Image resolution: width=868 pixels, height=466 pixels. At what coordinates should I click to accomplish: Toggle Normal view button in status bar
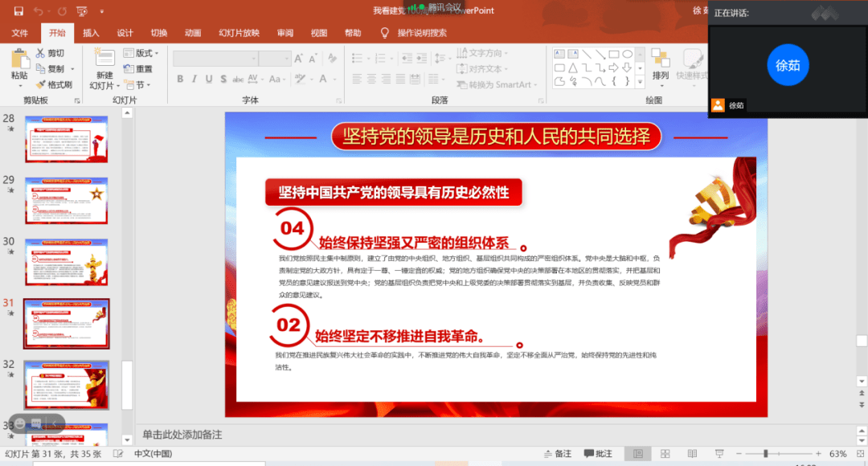637,454
